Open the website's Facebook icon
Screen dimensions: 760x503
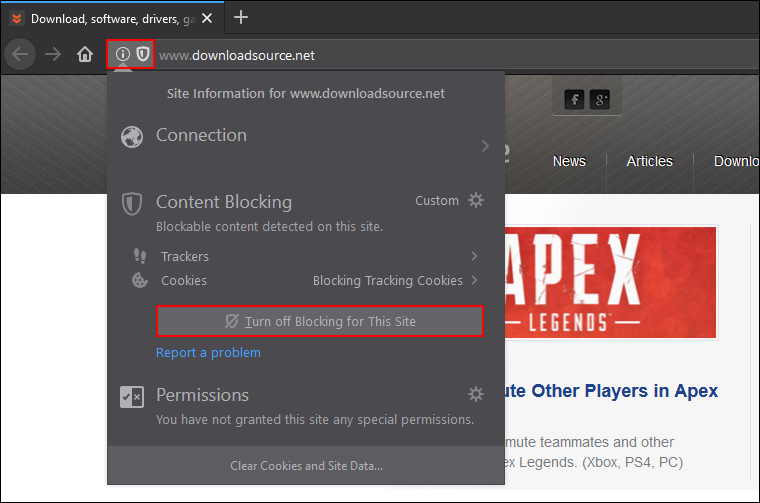(x=574, y=100)
